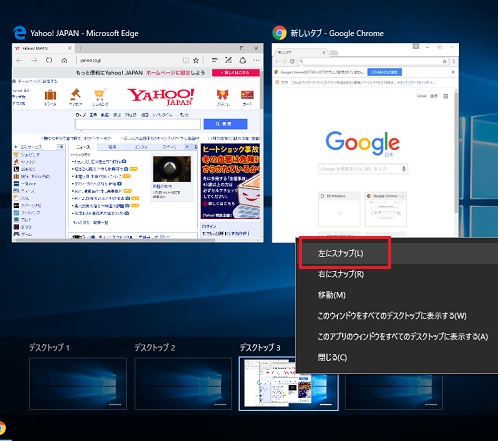
Task: Open Edge hub icon
Action: tap(214, 60)
